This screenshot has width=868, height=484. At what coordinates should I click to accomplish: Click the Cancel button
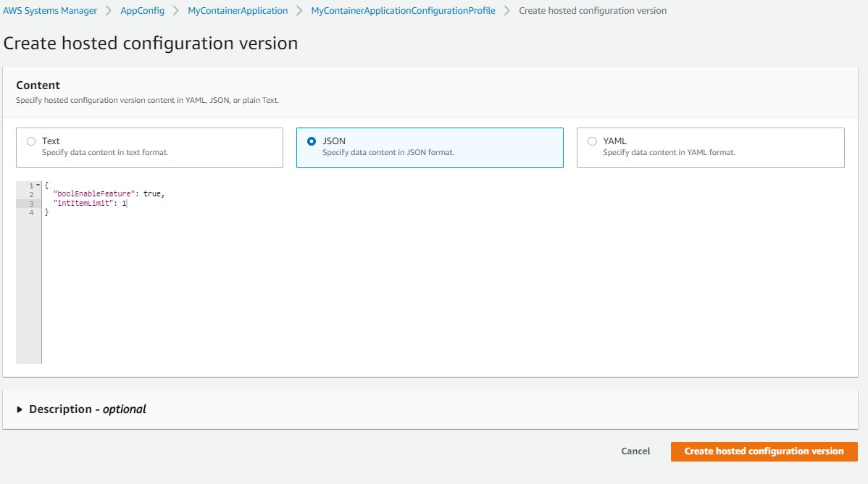coord(635,451)
